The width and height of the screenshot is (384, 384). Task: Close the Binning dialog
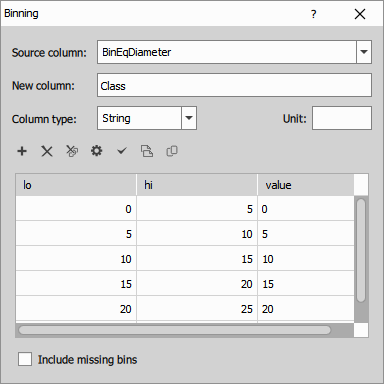[x=360, y=14]
